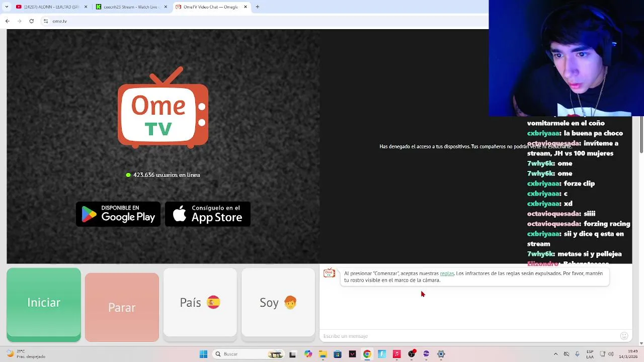
Task: Open the emoji picker smiley icon
Action: click(x=624, y=336)
